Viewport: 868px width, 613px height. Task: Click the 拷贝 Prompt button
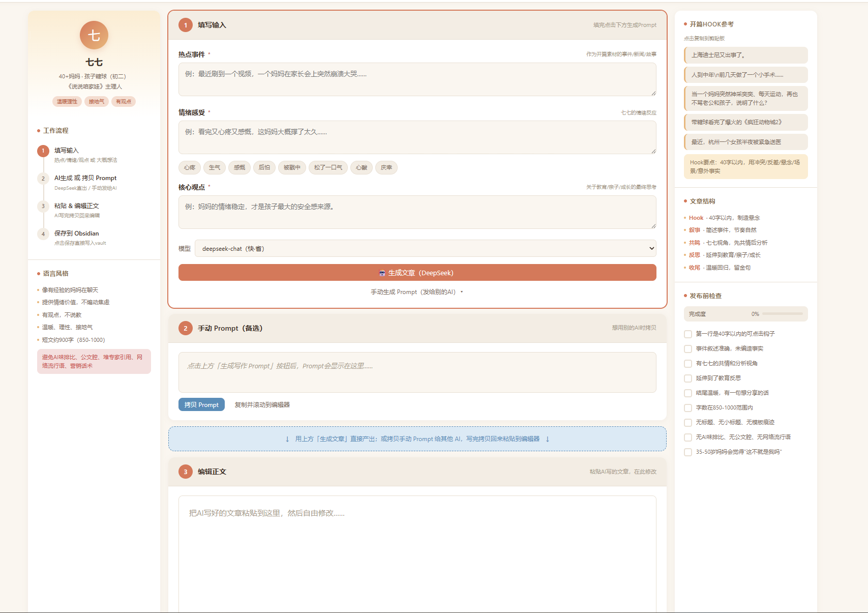(x=201, y=404)
